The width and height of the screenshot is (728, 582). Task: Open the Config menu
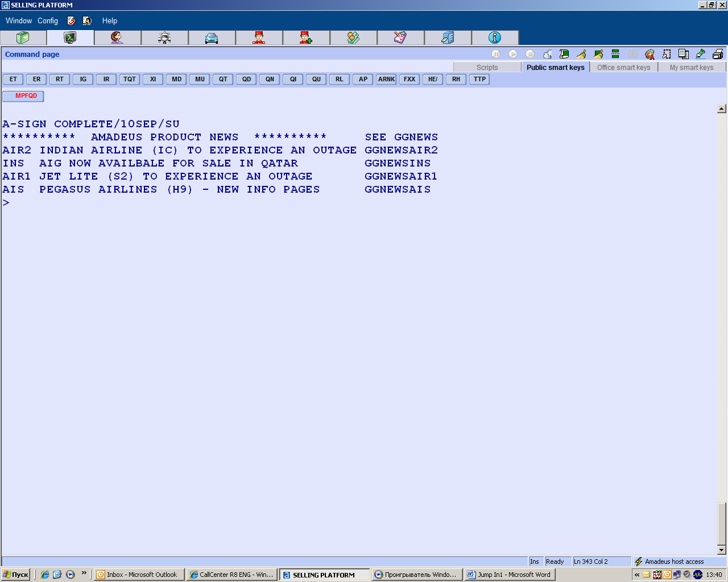coord(48,20)
